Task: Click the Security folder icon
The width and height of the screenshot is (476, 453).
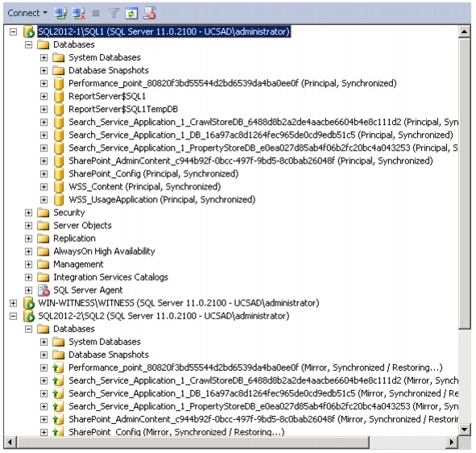Action: pos(43,213)
